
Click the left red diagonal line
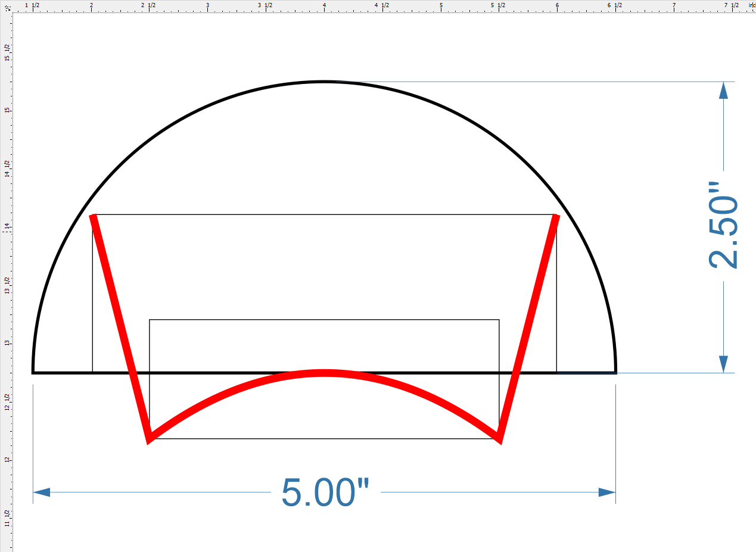pos(121,328)
